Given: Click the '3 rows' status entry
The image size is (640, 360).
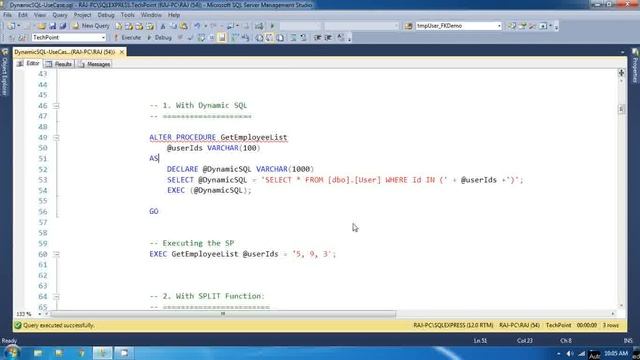Looking at the screenshot, I should tap(611, 325).
